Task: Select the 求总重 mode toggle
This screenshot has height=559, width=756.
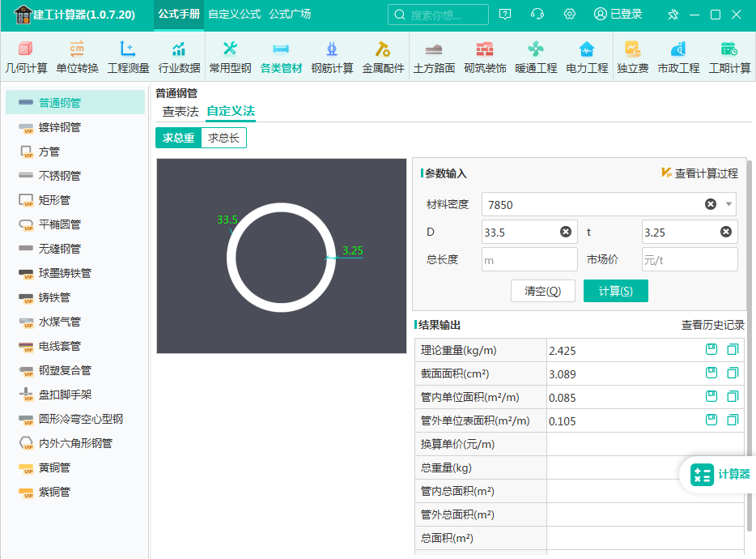Action: [179, 138]
